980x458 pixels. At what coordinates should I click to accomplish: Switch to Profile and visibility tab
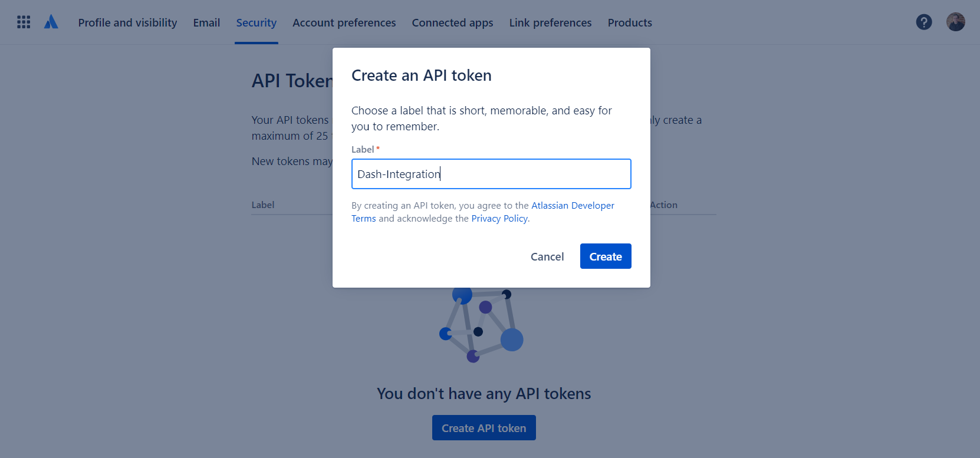pos(127,22)
